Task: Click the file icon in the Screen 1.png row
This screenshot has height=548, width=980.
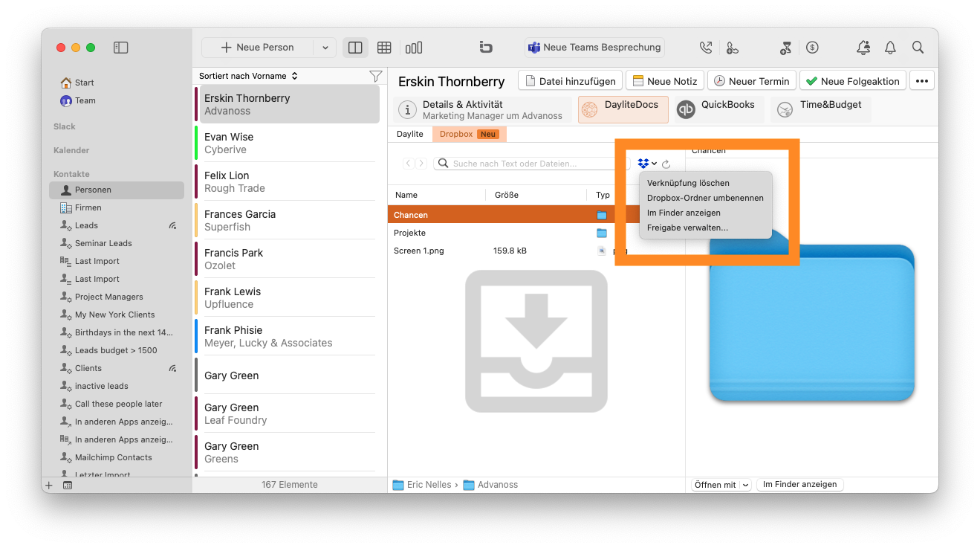Action: [602, 251]
